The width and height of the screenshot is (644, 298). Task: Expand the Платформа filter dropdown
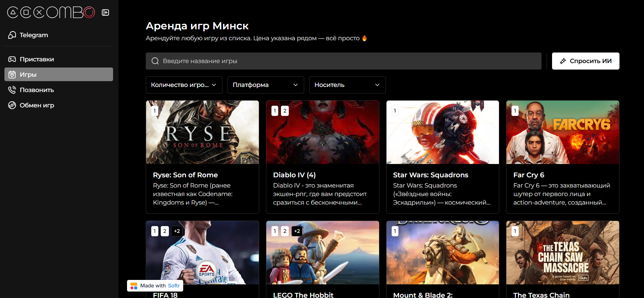coord(266,85)
